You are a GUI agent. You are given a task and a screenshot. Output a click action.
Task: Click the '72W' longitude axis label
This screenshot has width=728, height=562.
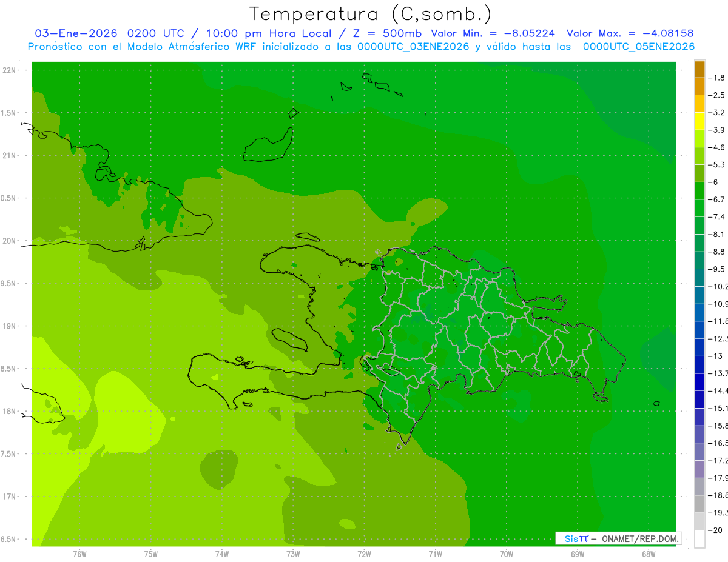pos(364,554)
